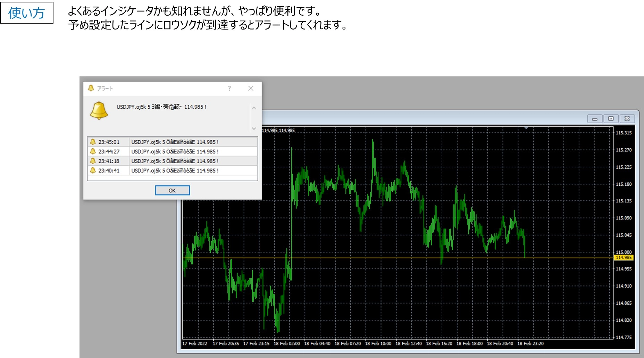The height and width of the screenshot is (358, 644).
Task: Close the USDJPY chart window
Action: (x=627, y=119)
